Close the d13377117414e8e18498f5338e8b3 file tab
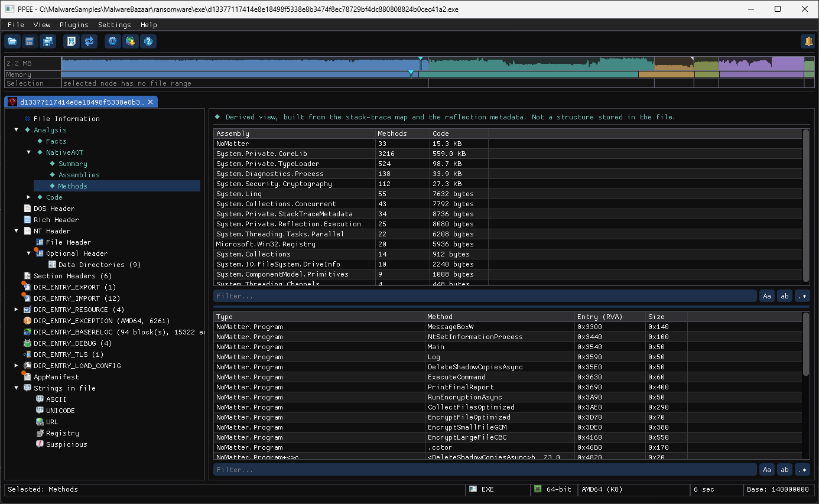Screen dimensions: 819x504 (x=151, y=102)
